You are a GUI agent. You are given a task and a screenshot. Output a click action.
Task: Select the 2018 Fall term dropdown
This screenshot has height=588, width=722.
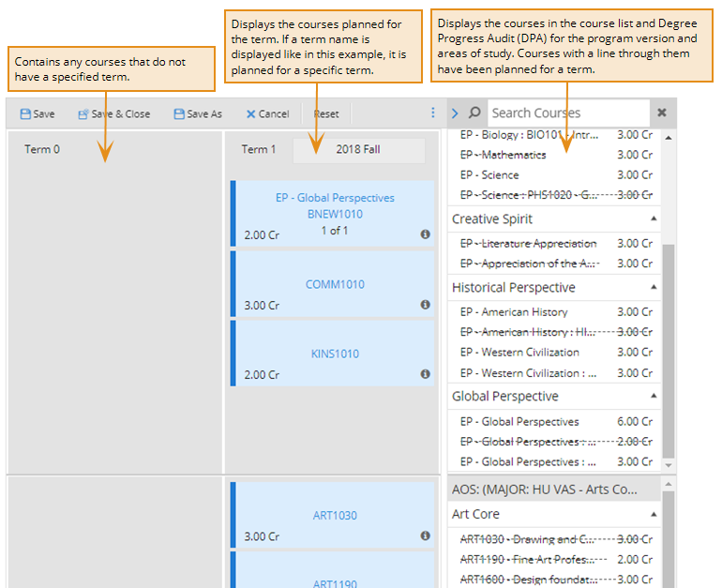[x=358, y=149]
